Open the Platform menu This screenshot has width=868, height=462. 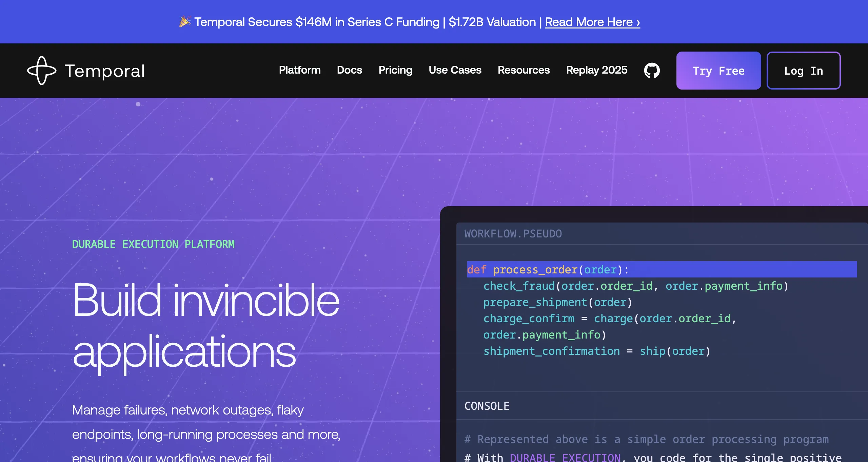[x=300, y=70]
